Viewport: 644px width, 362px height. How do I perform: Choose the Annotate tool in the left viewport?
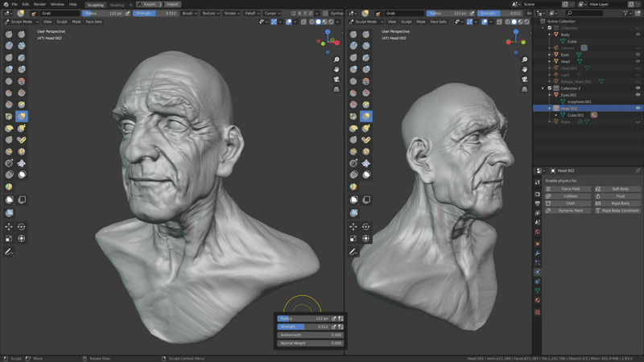coord(9,252)
